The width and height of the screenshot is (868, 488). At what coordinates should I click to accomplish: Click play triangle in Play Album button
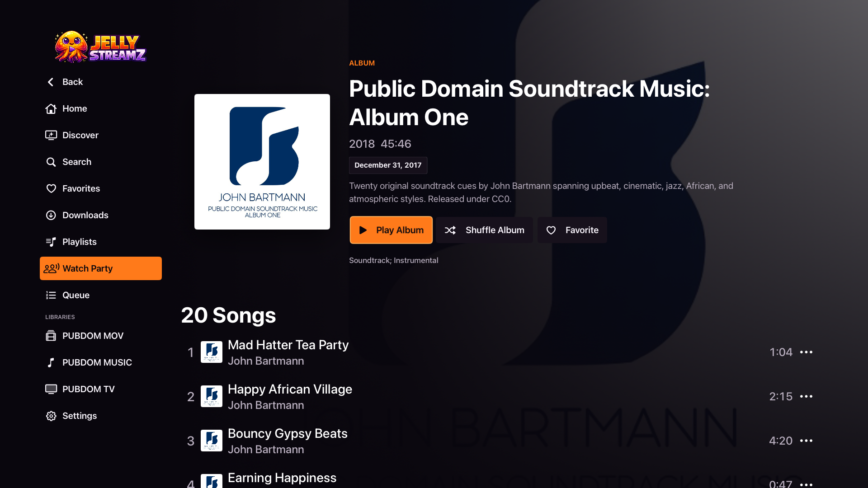coord(363,230)
